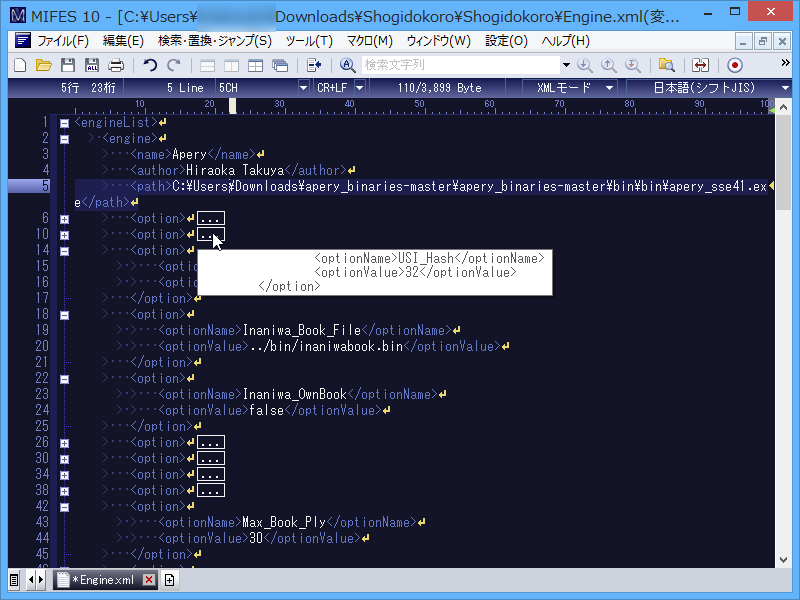Expand the folded option on line 26
The image size is (800, 600).
64,443
